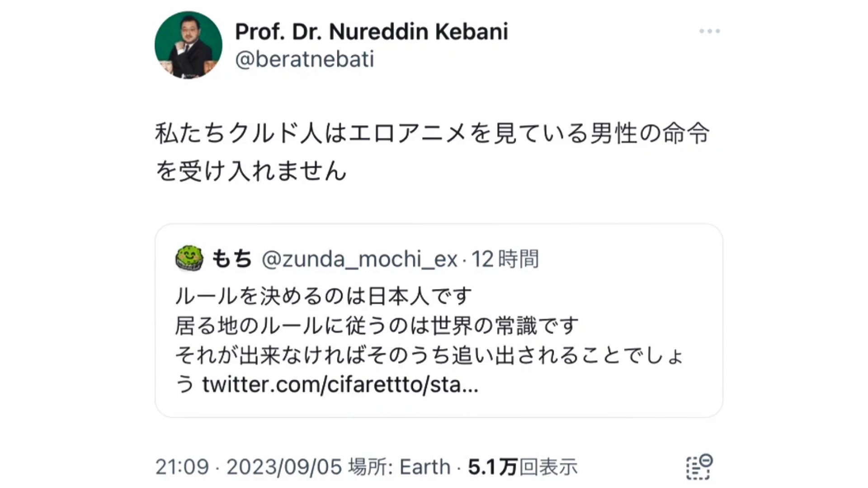The image size is (868, 488).
Task: Click quoted line ルールを決めるのは日本人です
Action: pyautogui.click(x=323, y=296)
